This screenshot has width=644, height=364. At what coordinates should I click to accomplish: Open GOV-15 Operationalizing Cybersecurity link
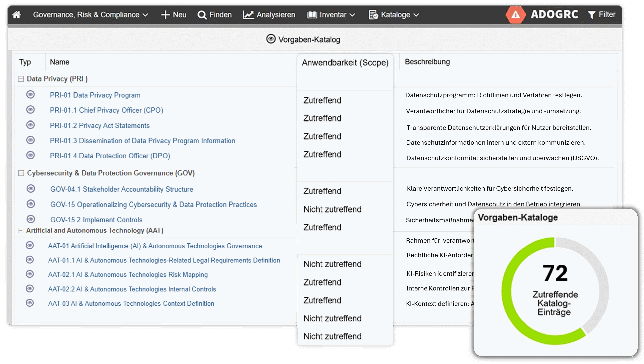[153, 205]
